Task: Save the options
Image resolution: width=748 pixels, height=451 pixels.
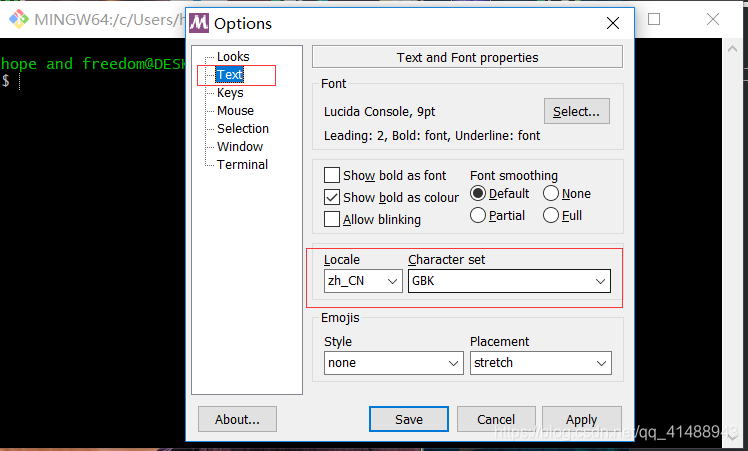Action: point(409,420)
